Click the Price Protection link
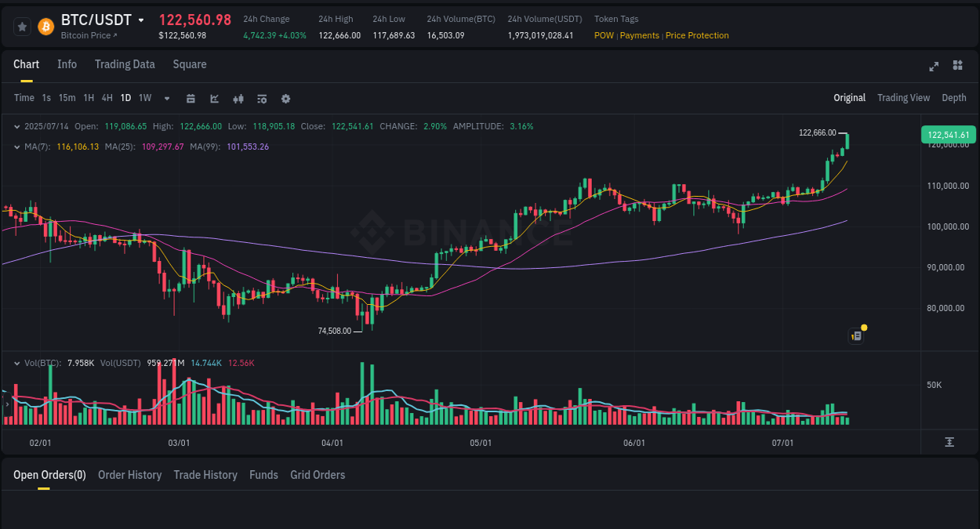 coord(697,35)
